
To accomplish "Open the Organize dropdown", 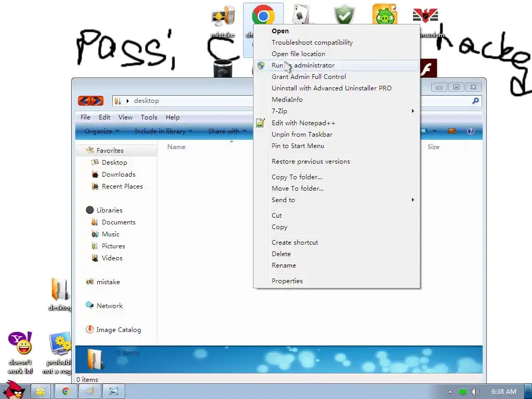I will coord(101,131).
